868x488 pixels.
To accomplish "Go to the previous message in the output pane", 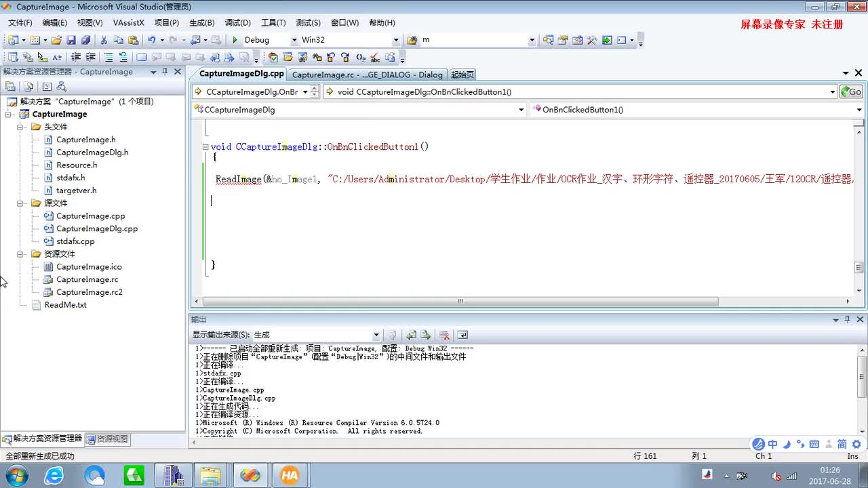I will coord(411,335).
